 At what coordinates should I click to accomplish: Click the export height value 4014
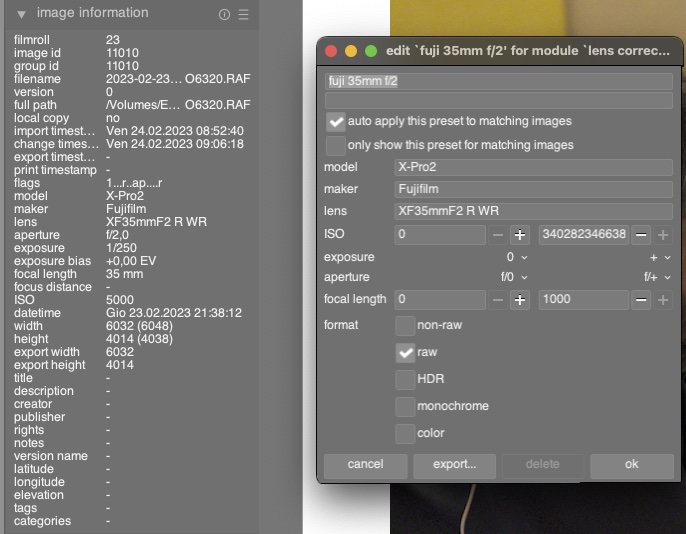click(x=120, y=365)
